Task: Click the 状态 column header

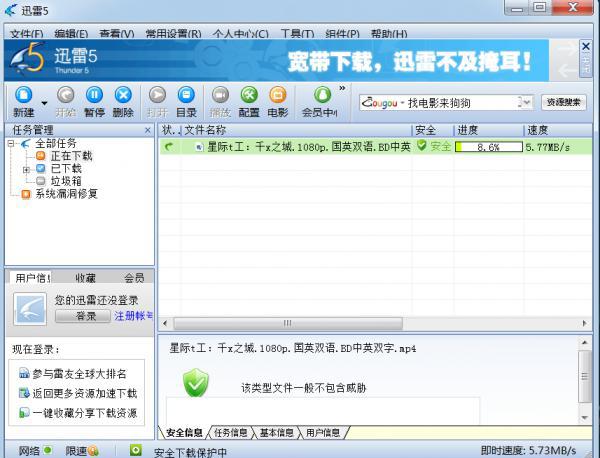Action: pos(170,130)
